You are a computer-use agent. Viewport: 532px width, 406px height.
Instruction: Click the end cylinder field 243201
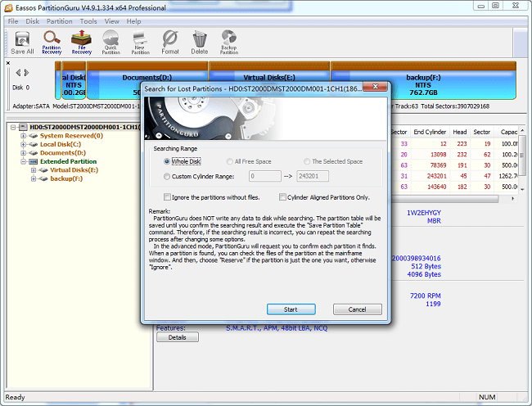pos(313,176)
